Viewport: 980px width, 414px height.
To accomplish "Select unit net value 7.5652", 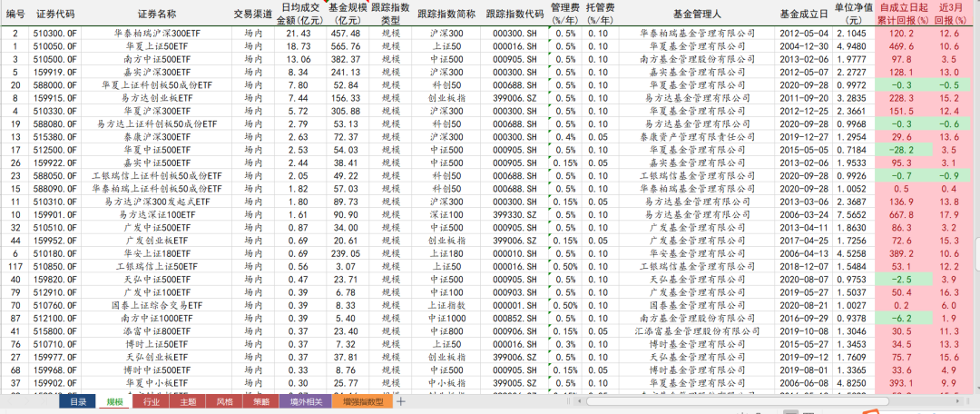I will tap(853, 214).
